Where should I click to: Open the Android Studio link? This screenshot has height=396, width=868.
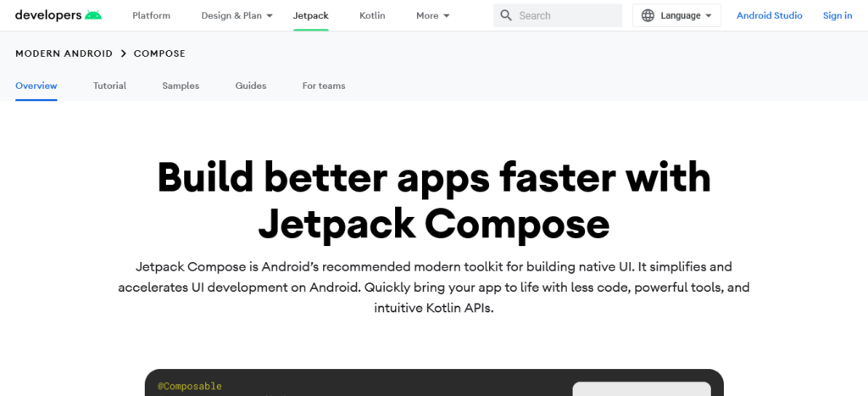point(769,15)
